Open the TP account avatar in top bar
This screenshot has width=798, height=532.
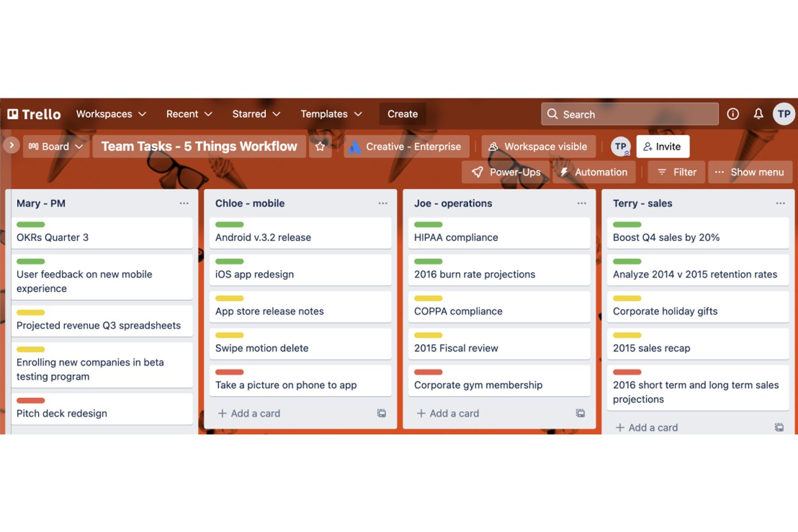click(x=784, y=114)
